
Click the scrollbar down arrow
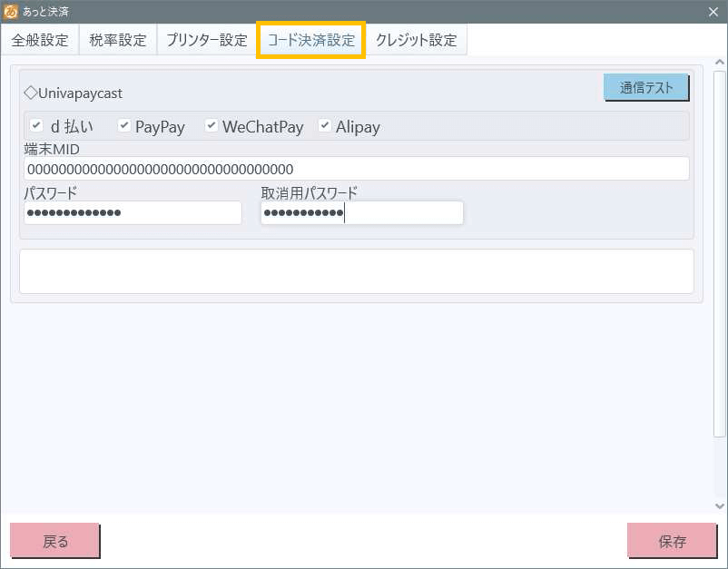click(720, 505)
